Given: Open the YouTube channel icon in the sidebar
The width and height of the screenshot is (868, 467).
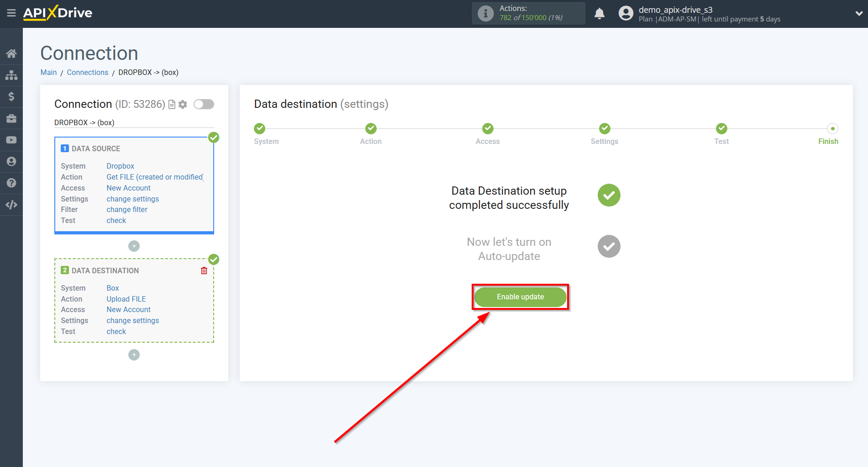Looking at the screenshot, I should tap(11, 139).
